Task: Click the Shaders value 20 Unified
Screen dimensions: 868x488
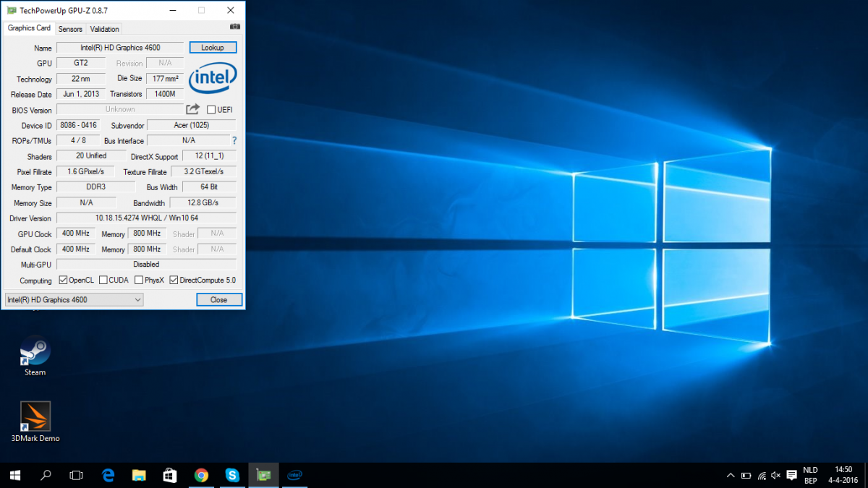Action: tap(91, 155)
